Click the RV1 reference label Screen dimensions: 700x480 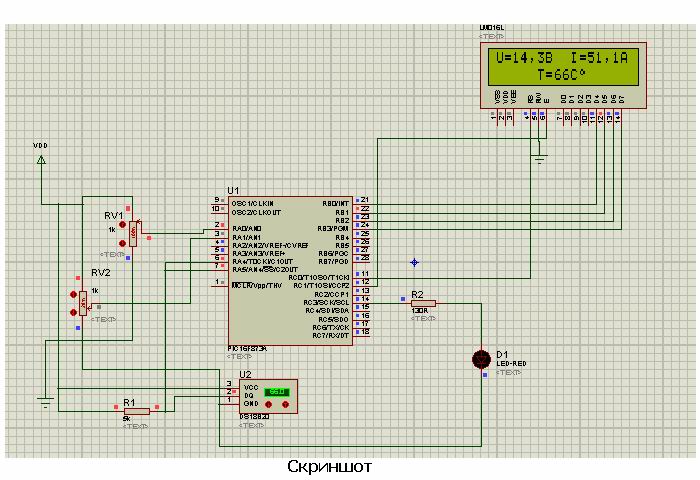113,216
